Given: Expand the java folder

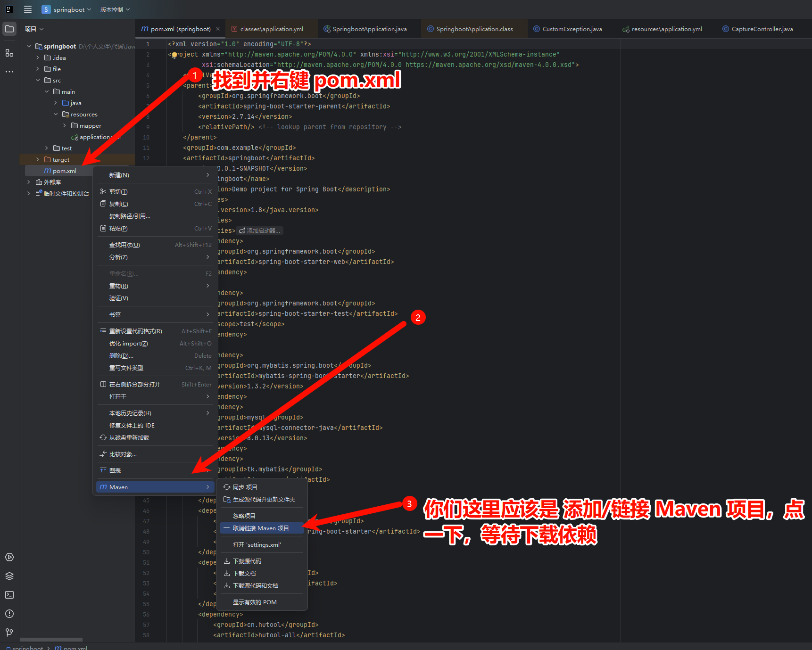Looking at the screenshot, I should coord(56,103).
